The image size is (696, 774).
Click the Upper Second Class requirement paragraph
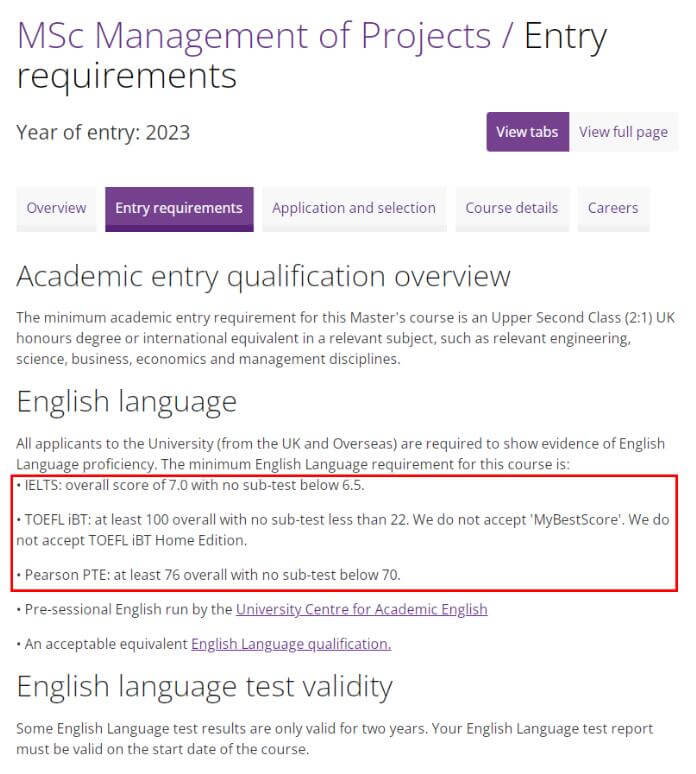click(x=346, y=338)
